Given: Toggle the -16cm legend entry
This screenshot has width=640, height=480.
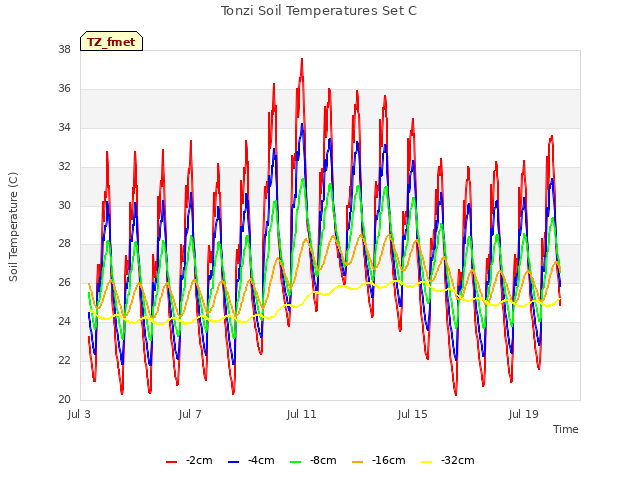Looking at the screenshot, I should point(379,460).
